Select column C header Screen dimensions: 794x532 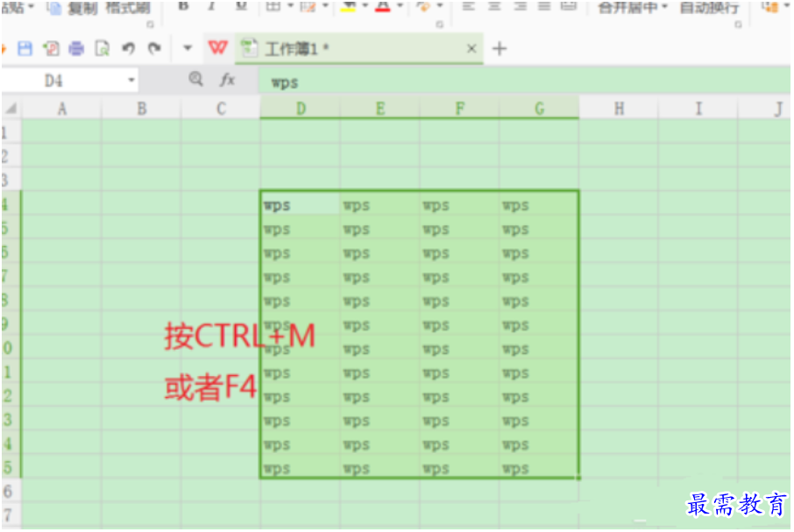pyautogui.click(x=221, y=109)
